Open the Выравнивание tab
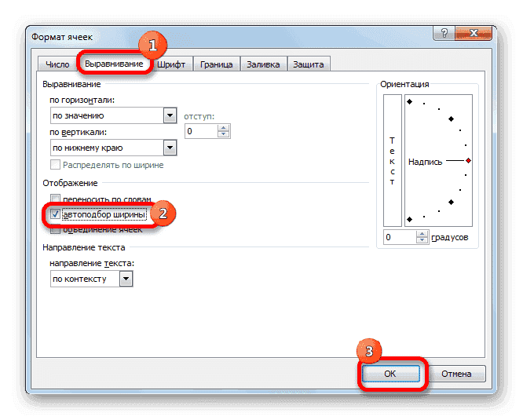 click(114, 64)
